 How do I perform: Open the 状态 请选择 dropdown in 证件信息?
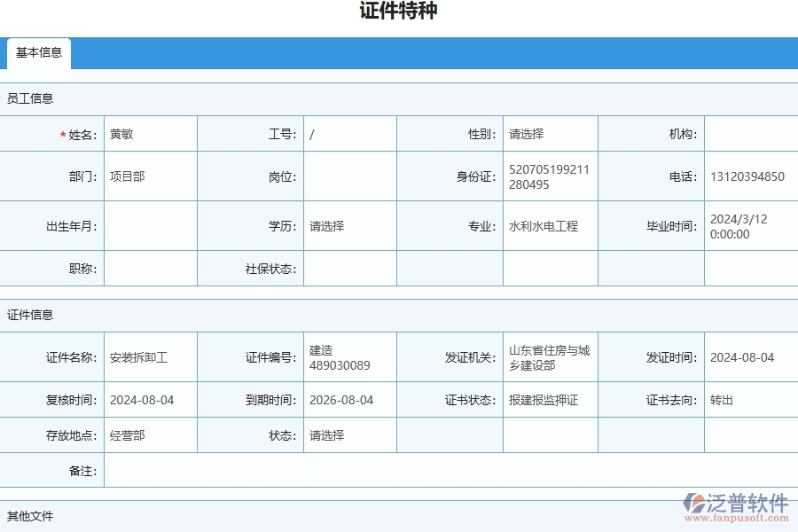[348, 435]
